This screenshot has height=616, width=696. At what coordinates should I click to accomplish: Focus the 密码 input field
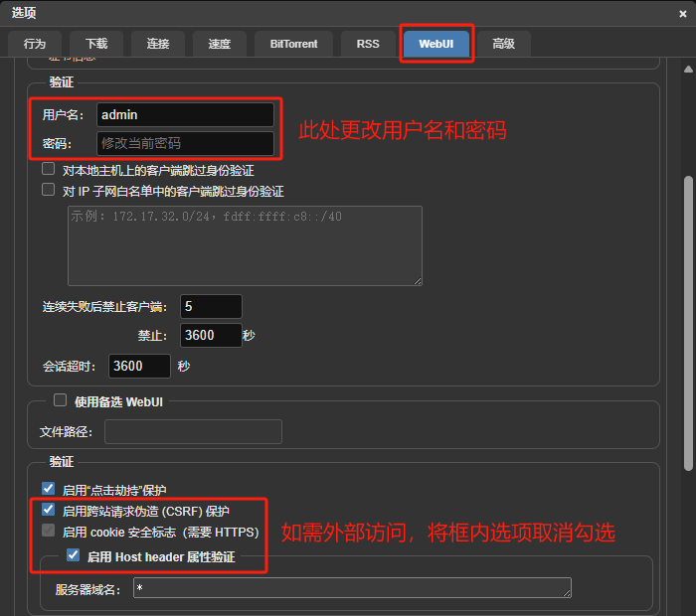(185, 143)
